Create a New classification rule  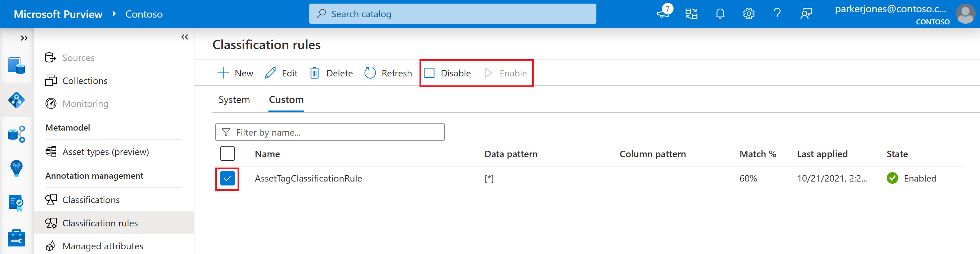pyautogui.click(x=235, y=73)
